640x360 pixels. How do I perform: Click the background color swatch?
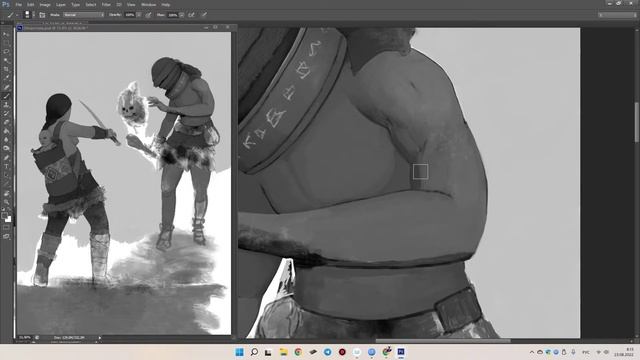8,219
